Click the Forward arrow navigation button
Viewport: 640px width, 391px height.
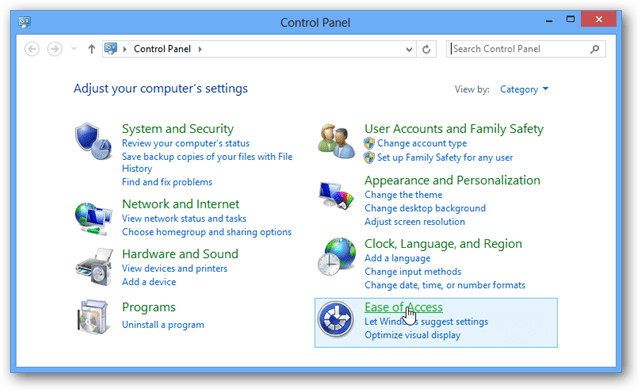(55, 49)
